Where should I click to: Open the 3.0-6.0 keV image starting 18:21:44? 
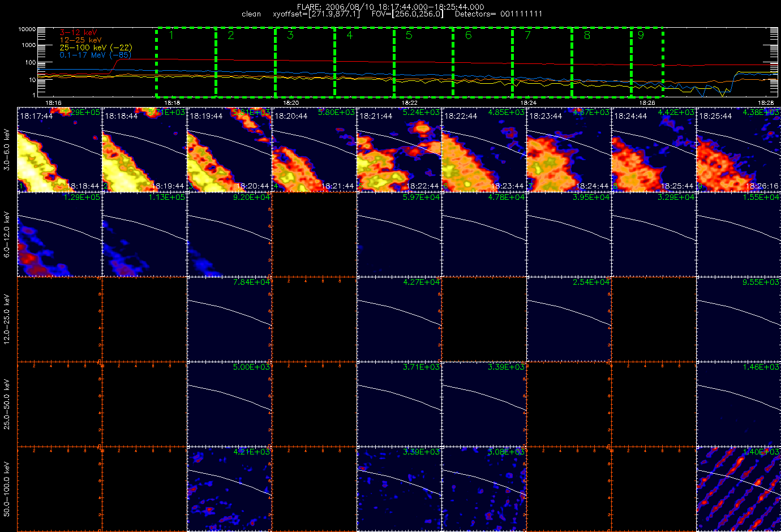click(399, 149)
